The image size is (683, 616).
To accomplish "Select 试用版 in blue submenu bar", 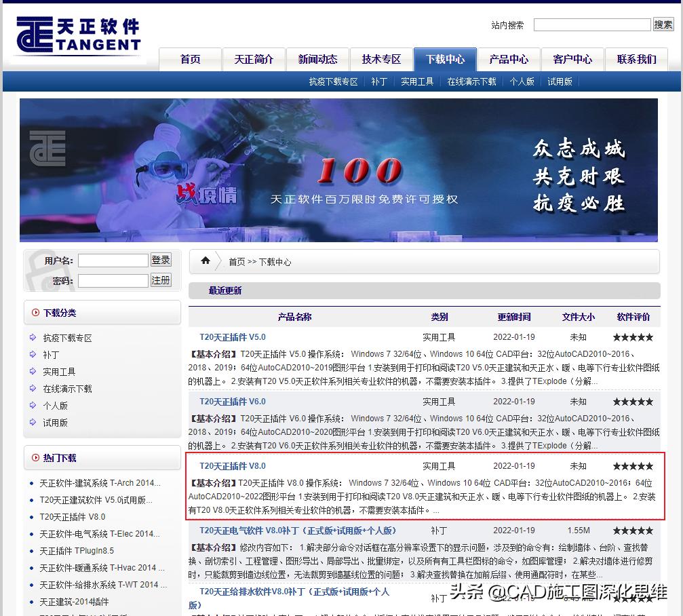I will 560,81.
